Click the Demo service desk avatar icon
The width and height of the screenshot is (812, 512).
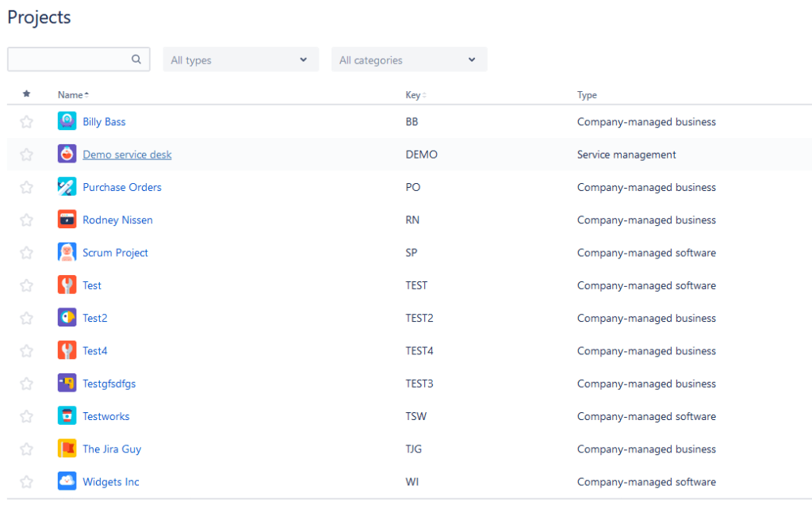tap(67, 155)
